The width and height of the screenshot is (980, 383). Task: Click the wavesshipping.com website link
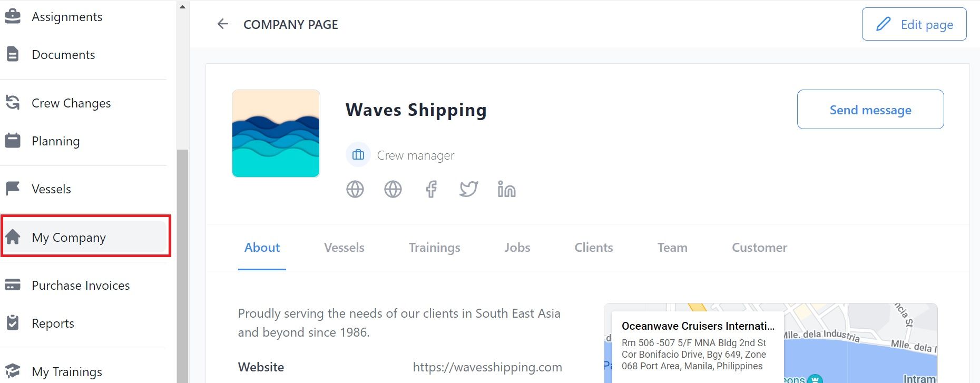pyautogui.click(x=487, y=367)
